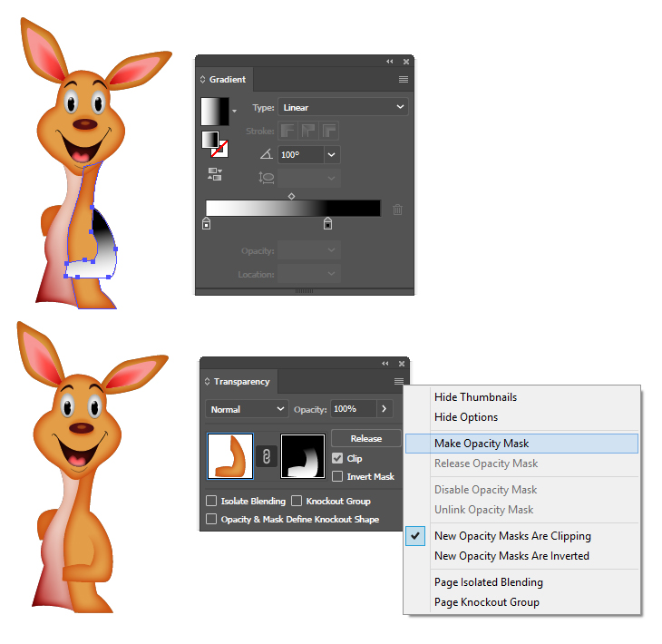Enable the Invert Mask checkbox

coord(337,476)
